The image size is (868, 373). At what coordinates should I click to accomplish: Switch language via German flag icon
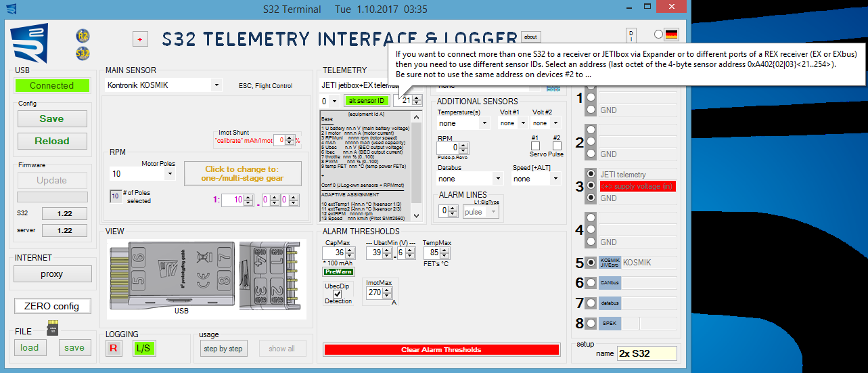[672, 35]
